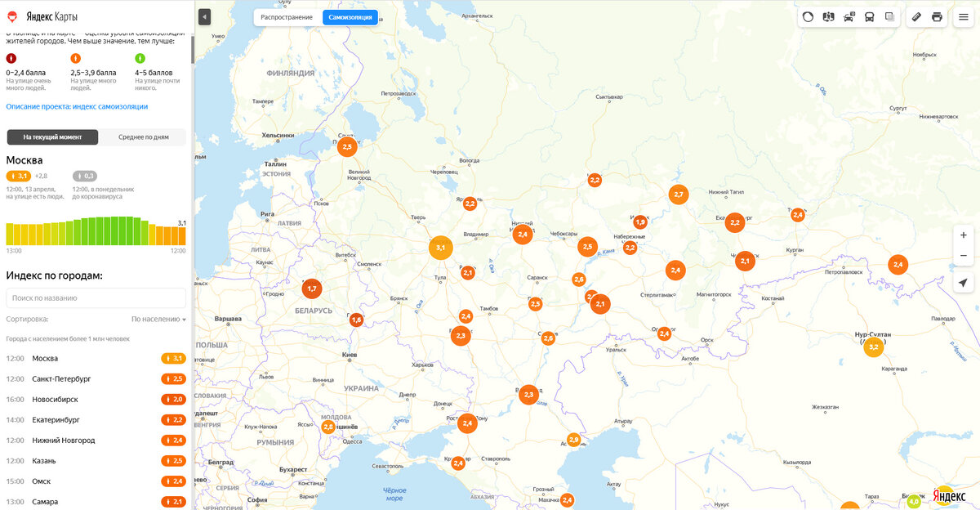The width and height of the screenshot is (980, 510).
Task: Click the red 0–2,4 балла legend icon
Action: (11, 58)
